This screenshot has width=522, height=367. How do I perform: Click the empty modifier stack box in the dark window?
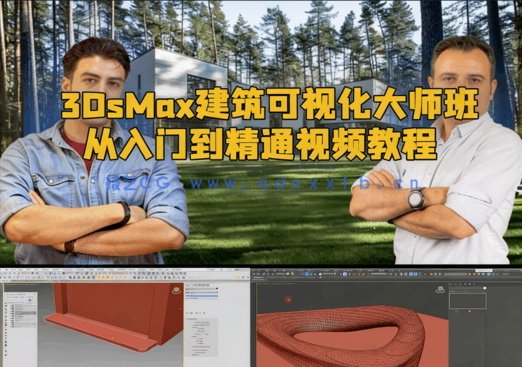pyautogui.click(x=467, y=301)
